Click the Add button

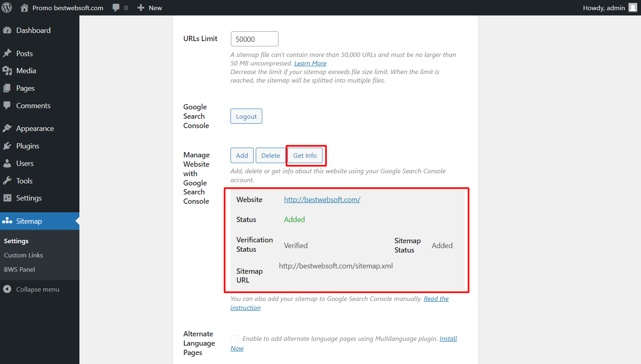point(242,155)
